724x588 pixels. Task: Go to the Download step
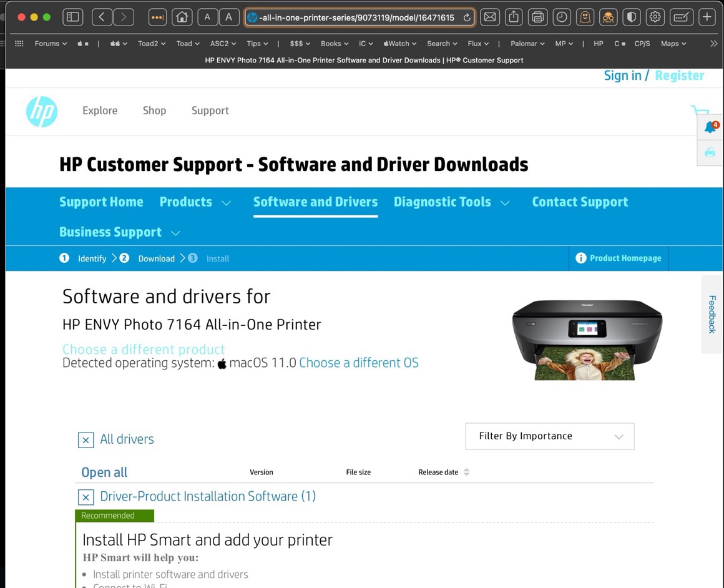click(x=157, y=258)
